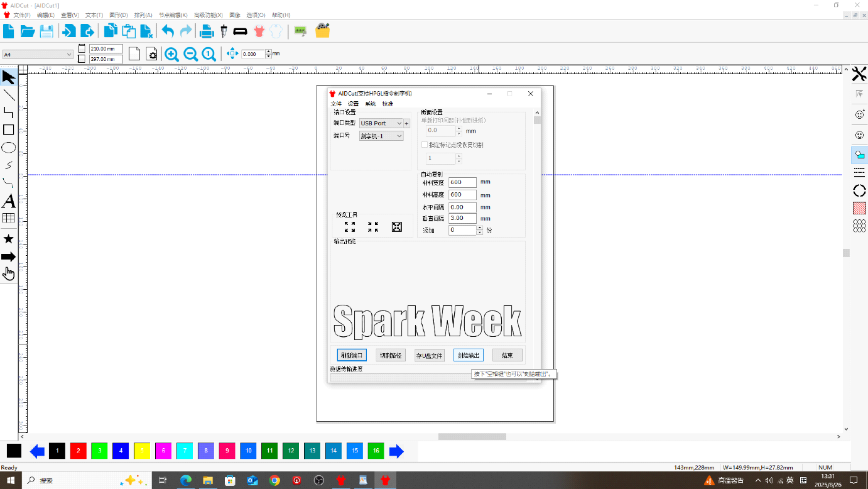Click the right blue palette arrow

point(396,451)
